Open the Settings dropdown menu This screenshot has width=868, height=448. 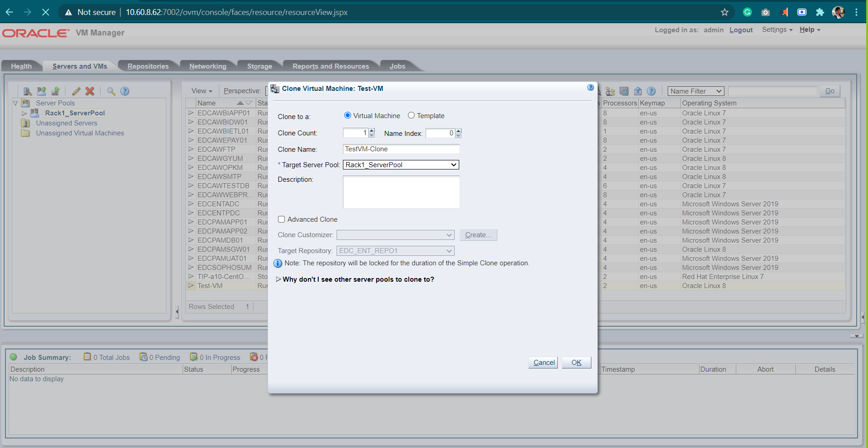(777, 30)
